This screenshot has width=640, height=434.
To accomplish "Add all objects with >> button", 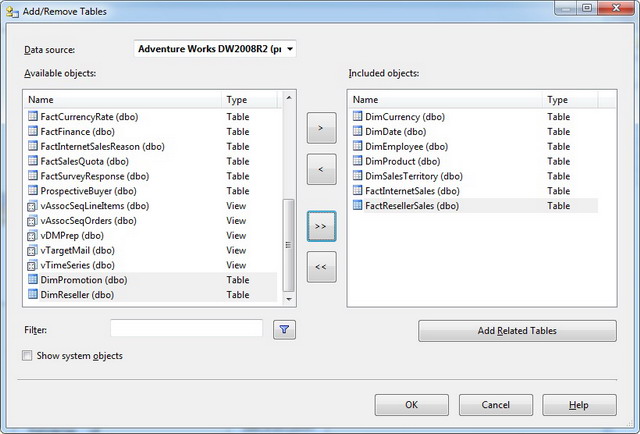I will [322, 226].
